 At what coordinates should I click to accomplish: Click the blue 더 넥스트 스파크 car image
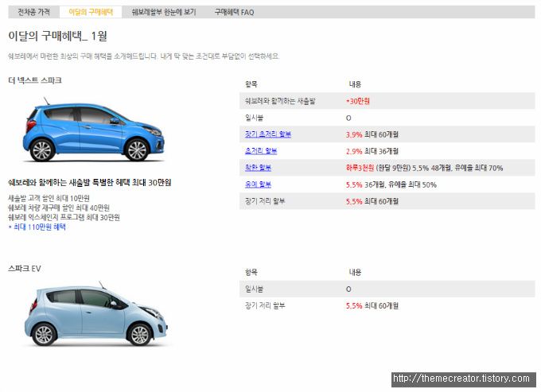coord(94,130)
